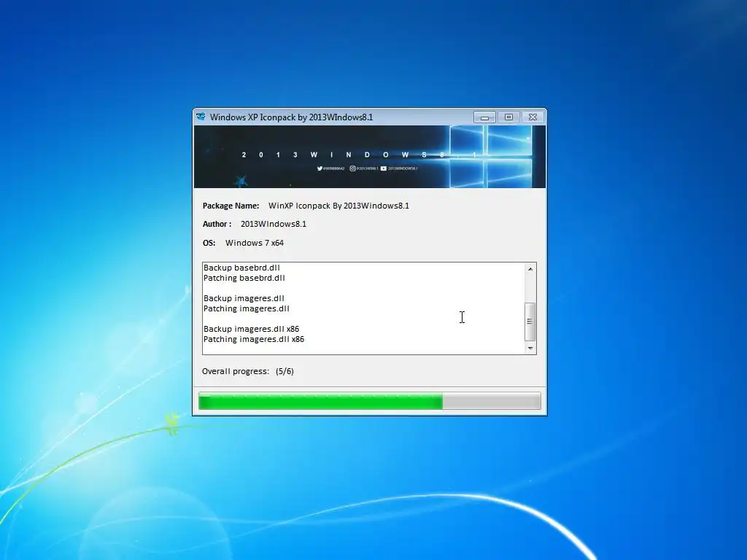Click the OS value 'Windows 7 x64'
This screenshot has height=560, width=747.
(255, 243)
